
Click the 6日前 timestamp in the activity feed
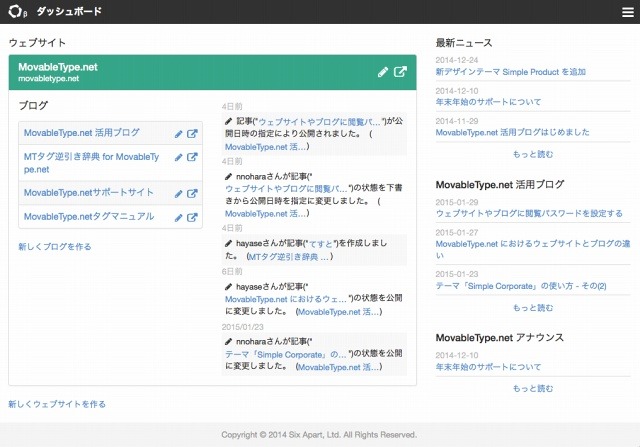pos(232,272)
